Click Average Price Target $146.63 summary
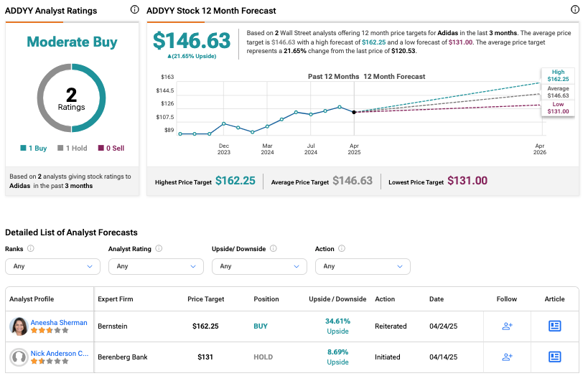This screenshot has height=381, width=588. (x=322, y=181)
